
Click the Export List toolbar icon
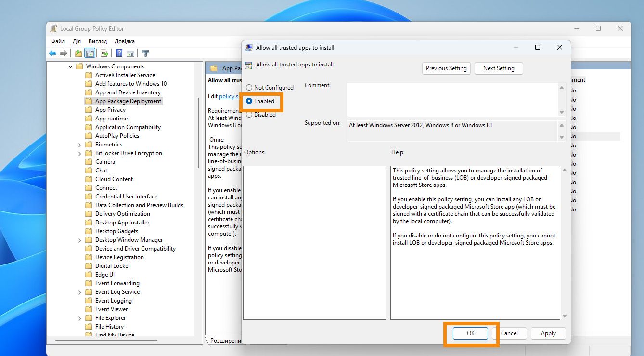point(104,53)
